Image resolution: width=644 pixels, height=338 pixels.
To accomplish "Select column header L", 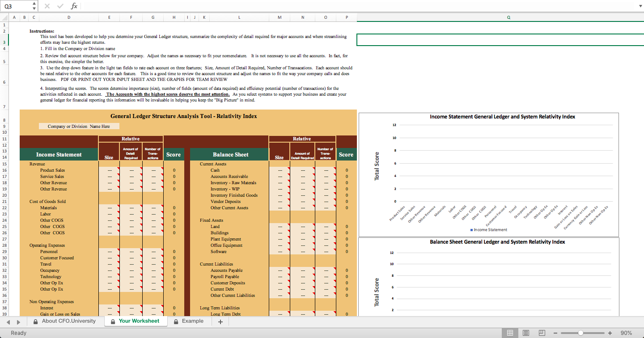I will [x=239, y=17].
